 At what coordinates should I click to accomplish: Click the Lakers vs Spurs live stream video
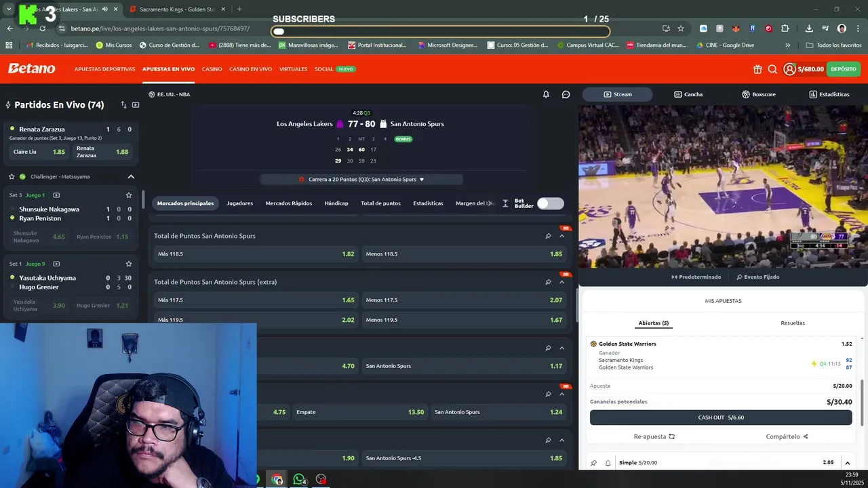pyautogui.click(x=723, y=186)
